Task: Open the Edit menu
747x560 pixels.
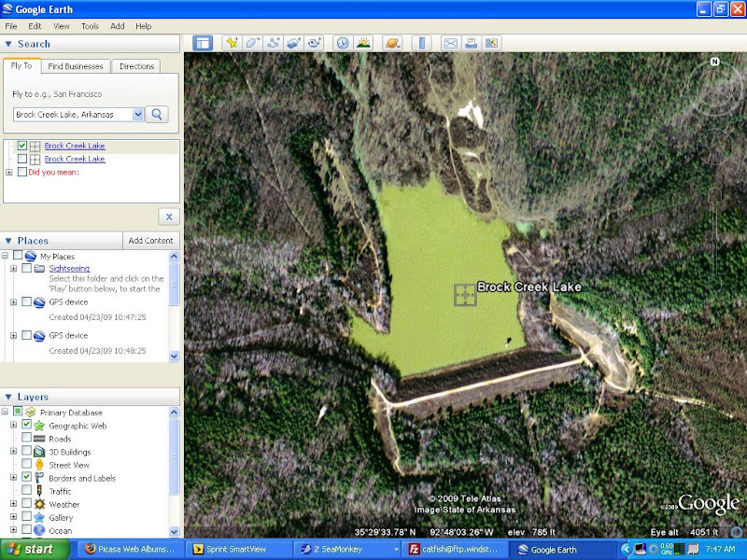Action: click(35, 26)
